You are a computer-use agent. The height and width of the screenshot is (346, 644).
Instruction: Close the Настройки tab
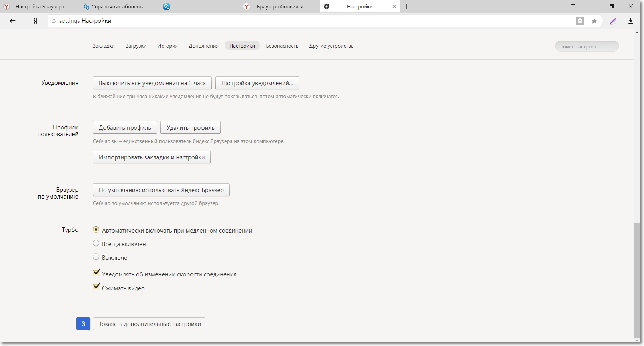[x=395, y=6]
